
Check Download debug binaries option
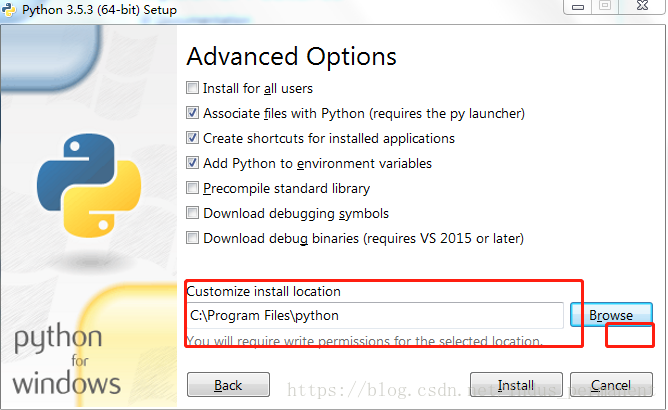click(192, 238)
